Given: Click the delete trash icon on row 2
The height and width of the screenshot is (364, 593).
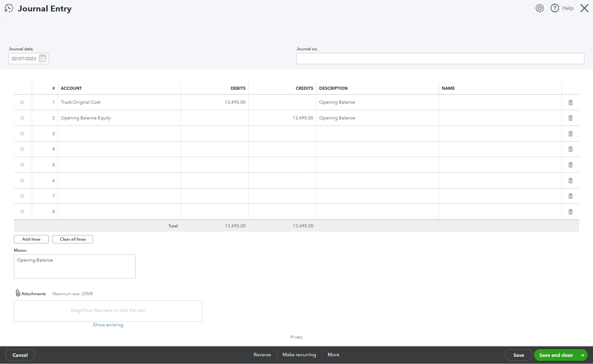Looking at the screenshot, I should click(570, 118).
